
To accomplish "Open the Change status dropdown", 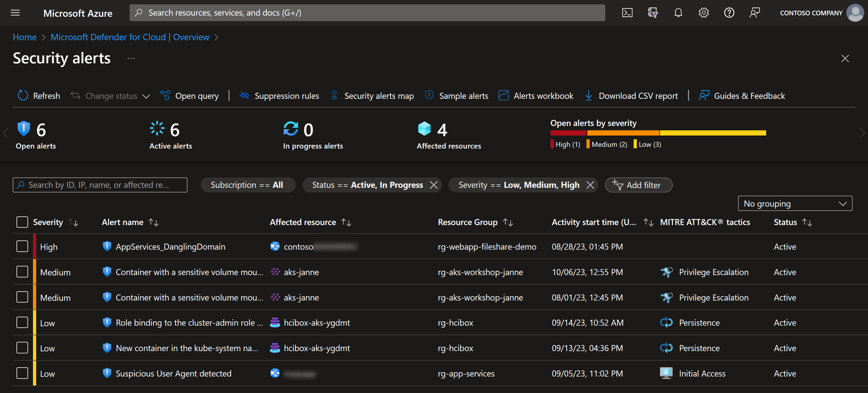I will tap(110, 96).
